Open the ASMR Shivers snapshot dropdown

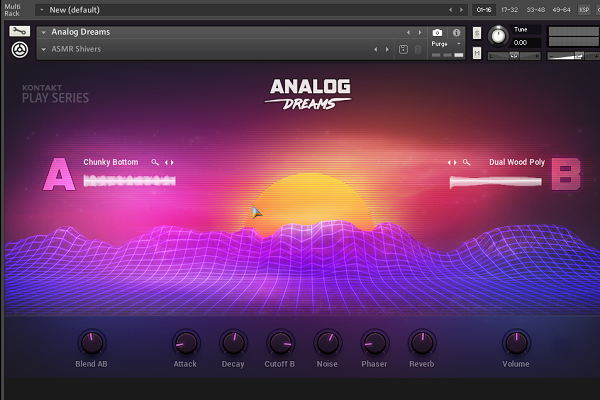coord(44,49)
